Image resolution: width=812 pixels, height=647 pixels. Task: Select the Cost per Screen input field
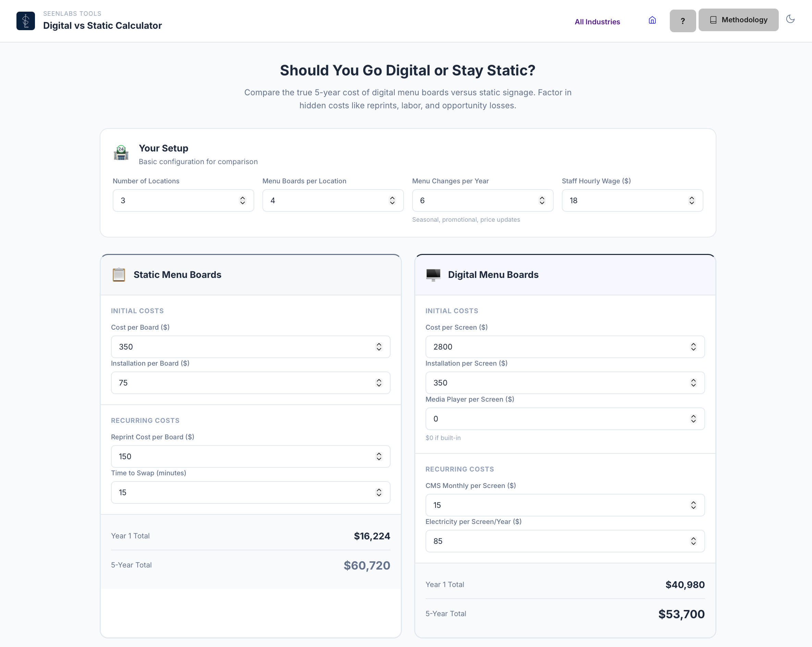546,346
